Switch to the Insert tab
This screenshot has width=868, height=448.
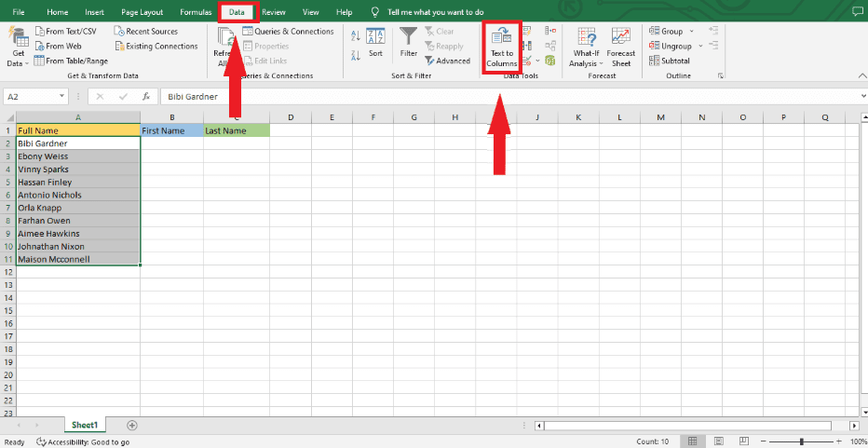[x=95, y=11]
